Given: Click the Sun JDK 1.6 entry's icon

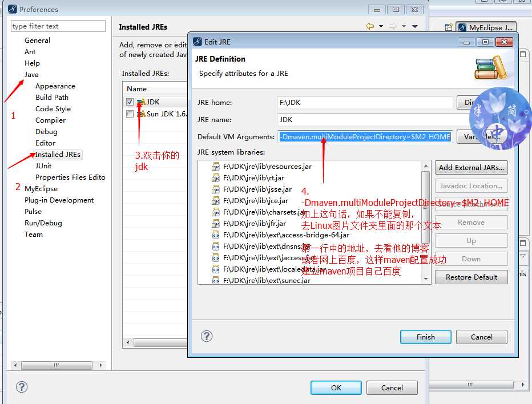Looking at the screenshot, I should coord(141,114).
